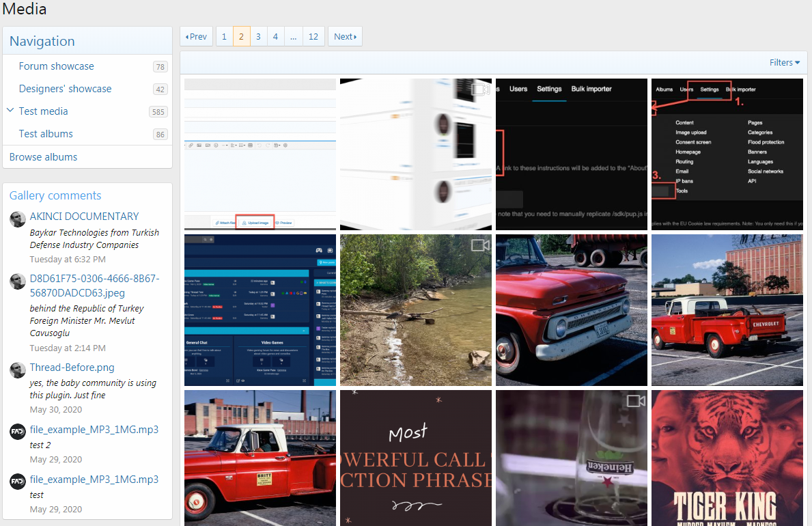Click the FAD avatar beside 'test 2' comment
Screen dimensions: 812x526
click(x=18, y=432)
